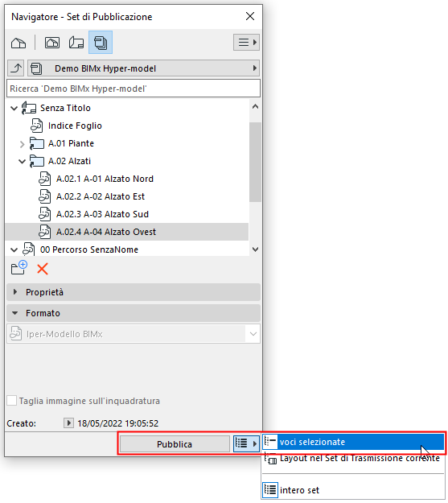Select A.02.3 A-03 Alzato Sud
Viewport: 448px width, 503px height.
pyautogui.click(x=102, y=214)
